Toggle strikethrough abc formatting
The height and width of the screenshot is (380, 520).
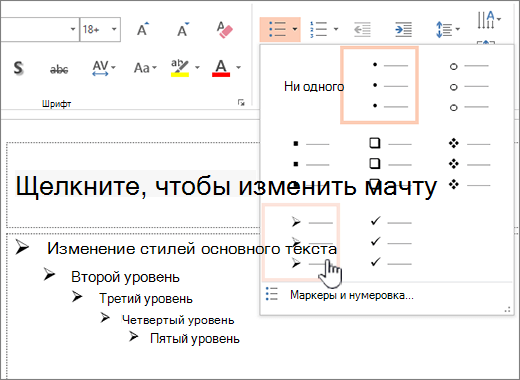tap(59, 69)
